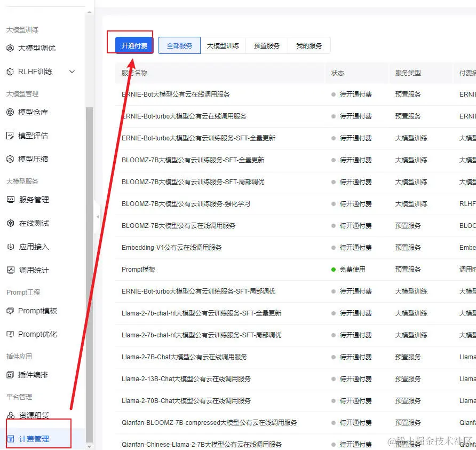Select BLOOMZ-7B 强化学习 training service
Image resolution: width=476 pixels, height=450 pixels.
point(186,204)
